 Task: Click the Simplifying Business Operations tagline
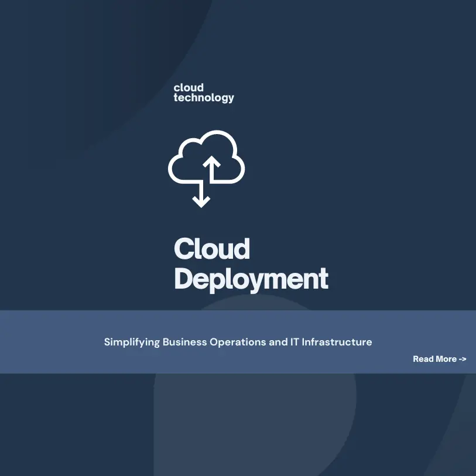pos(238,342)
